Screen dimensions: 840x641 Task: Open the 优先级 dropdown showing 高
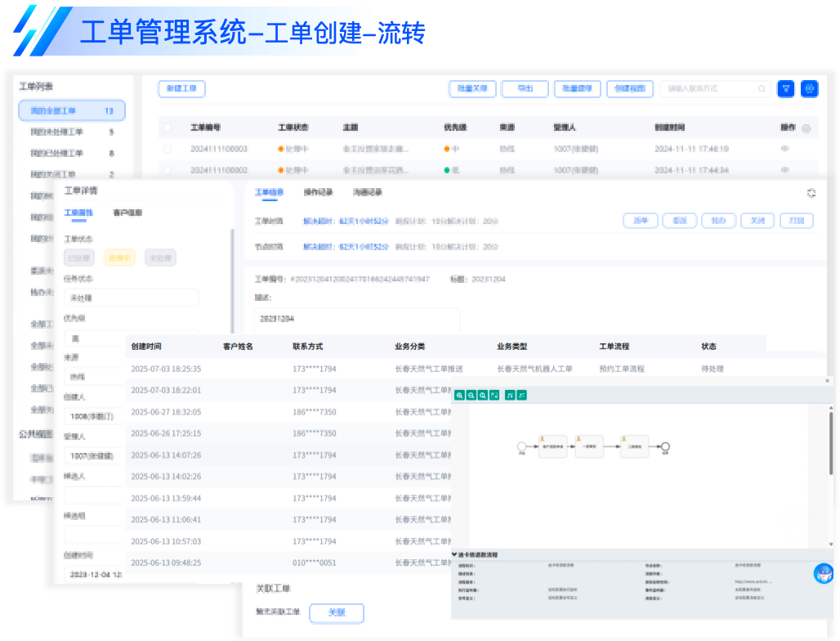pos(131,338)
